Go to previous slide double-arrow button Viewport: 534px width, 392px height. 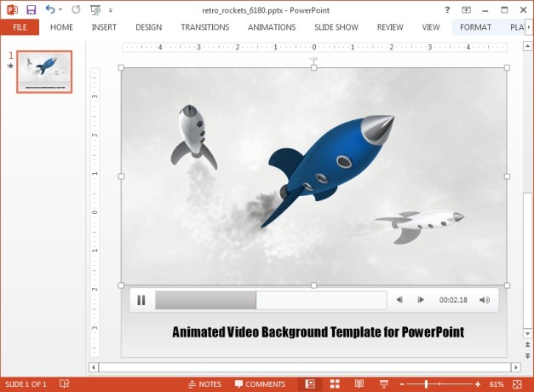[x=527, y=344]
